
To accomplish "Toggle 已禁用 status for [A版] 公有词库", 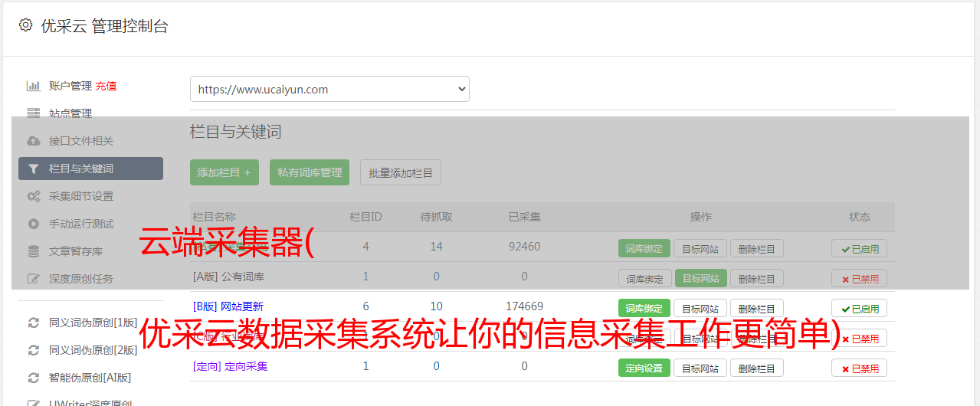I will (x=859, y=278).
